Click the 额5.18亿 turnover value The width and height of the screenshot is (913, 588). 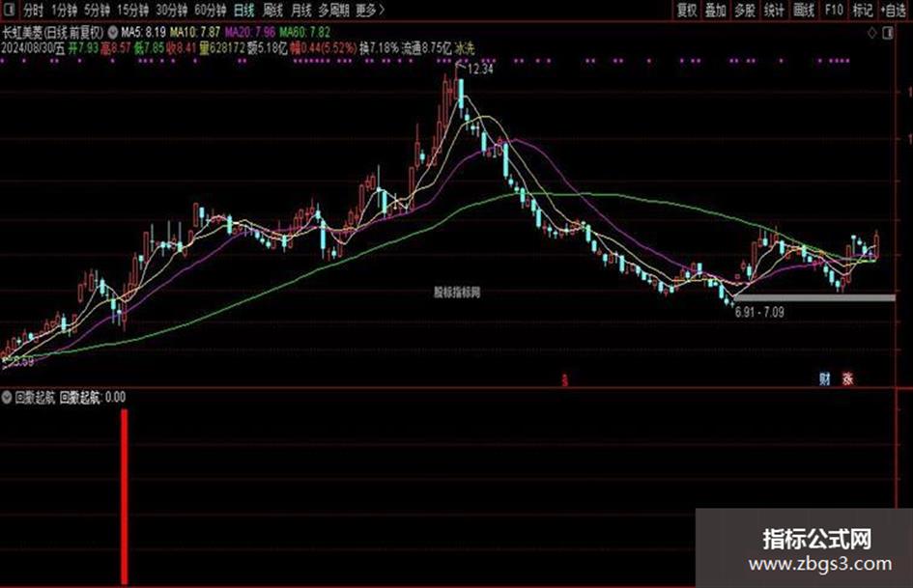(x=268, y=48)
